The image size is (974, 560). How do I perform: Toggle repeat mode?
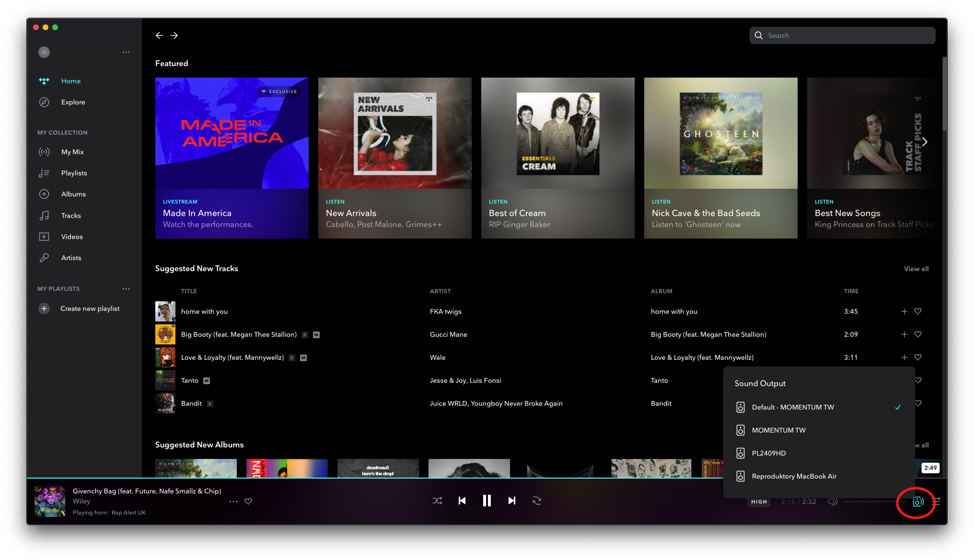pyautogui.click(x=537, y=501)
